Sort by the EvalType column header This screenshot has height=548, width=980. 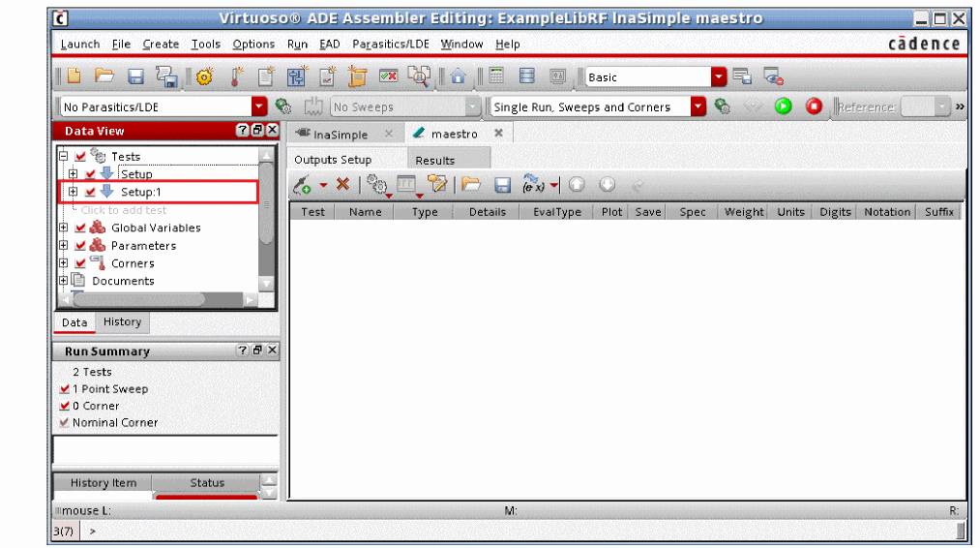[x=557, y=212]
